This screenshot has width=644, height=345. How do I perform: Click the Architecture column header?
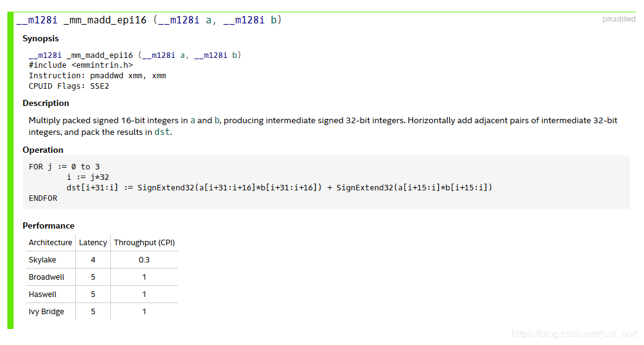point(50,243)
